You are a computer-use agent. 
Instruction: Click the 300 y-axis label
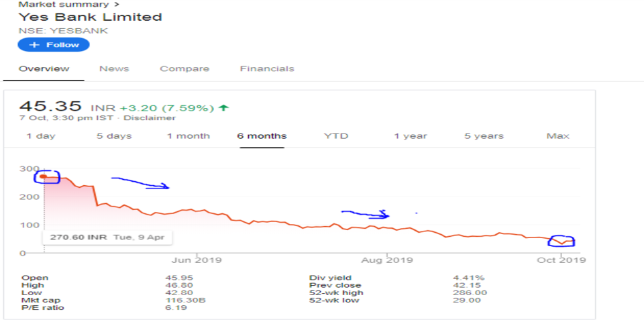[29, 169]
